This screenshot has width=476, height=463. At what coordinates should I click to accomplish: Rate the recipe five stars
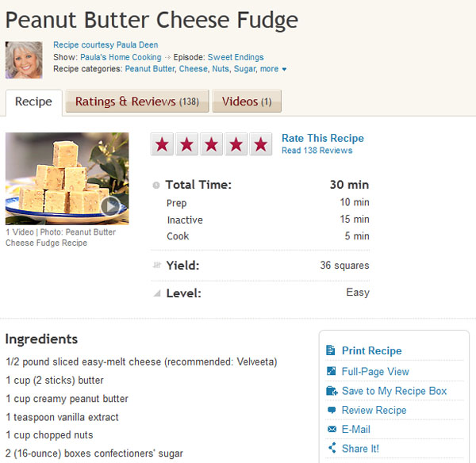[260, 144]
